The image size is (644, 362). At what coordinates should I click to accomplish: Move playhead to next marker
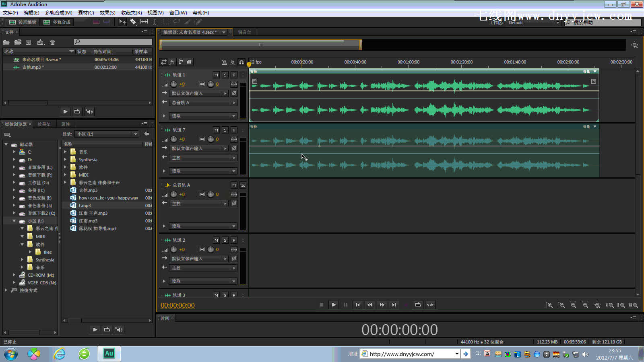point(394,305)
